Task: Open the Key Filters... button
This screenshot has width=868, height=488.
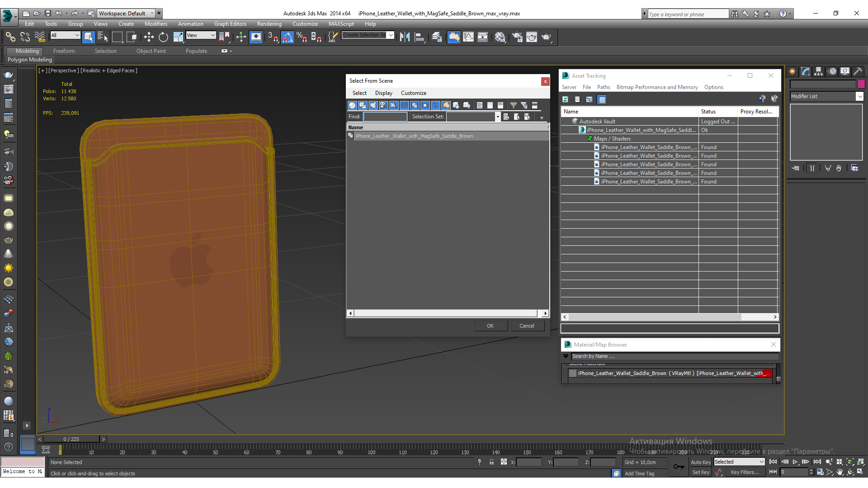Action: pos(745,472)
